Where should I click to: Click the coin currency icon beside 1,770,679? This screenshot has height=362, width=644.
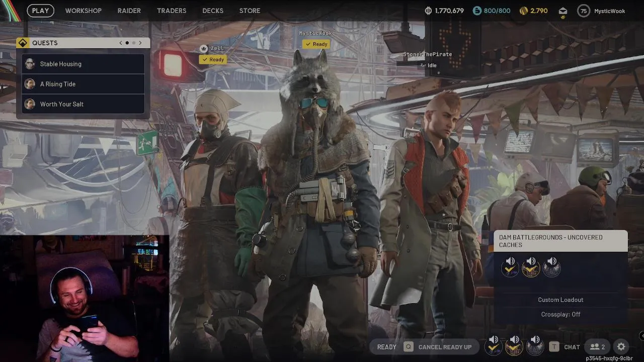pos(429,11)
